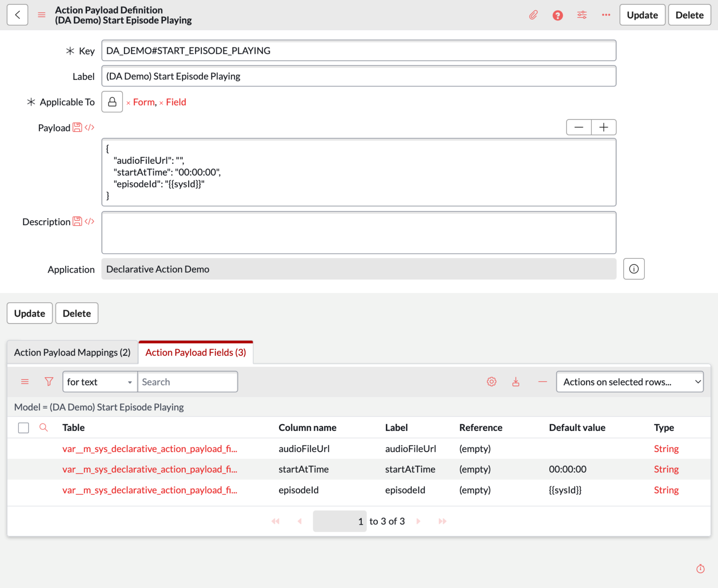This screenshot has width=718, height=588.
Task: Open Actions on selected rows dropdown
Action: 630,382
